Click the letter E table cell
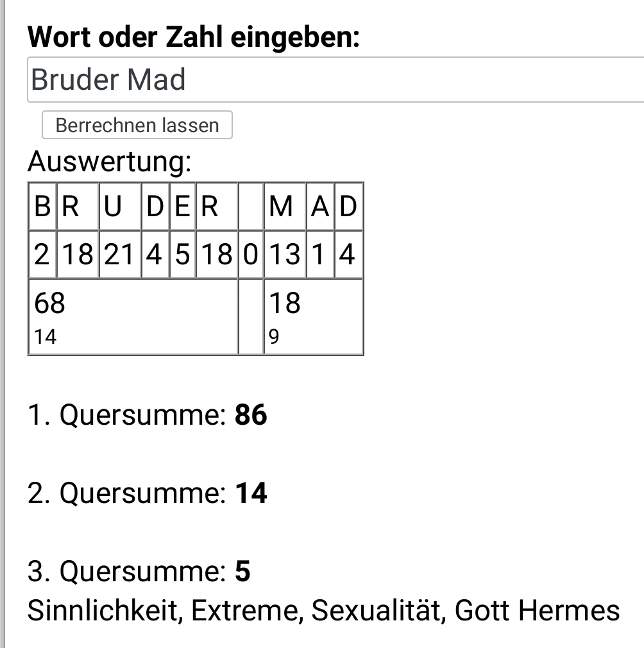The image size is (644, 648). click(x=183, y=206)
